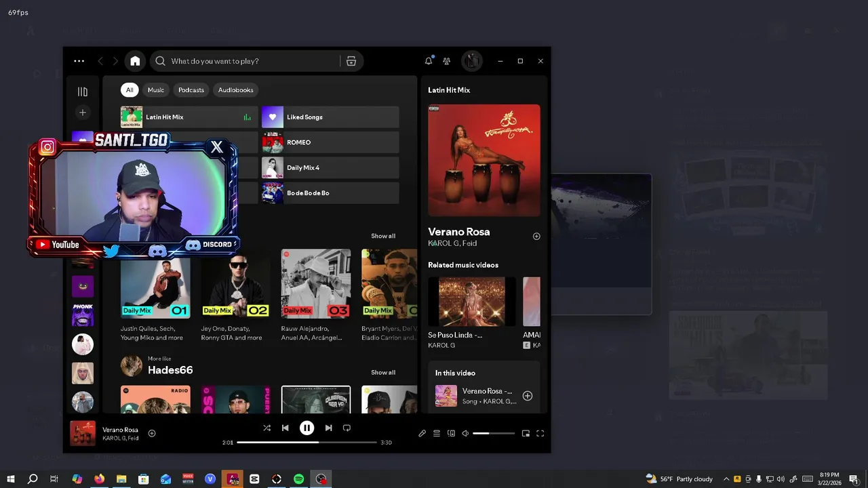Click the forward navigation arrow
The height and width of the screenshot is (488, 868).
coord(115,61)
